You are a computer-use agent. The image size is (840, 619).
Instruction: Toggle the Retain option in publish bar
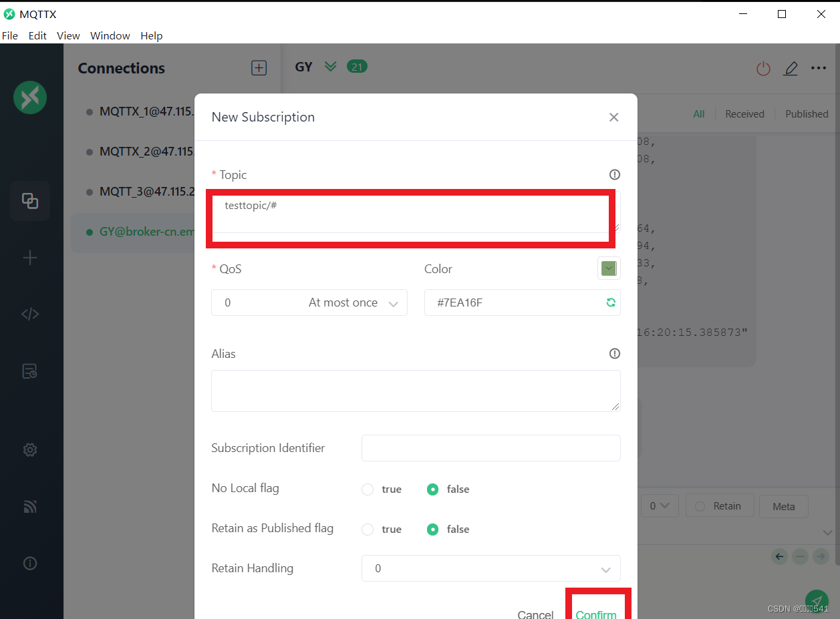coord(720,506)
